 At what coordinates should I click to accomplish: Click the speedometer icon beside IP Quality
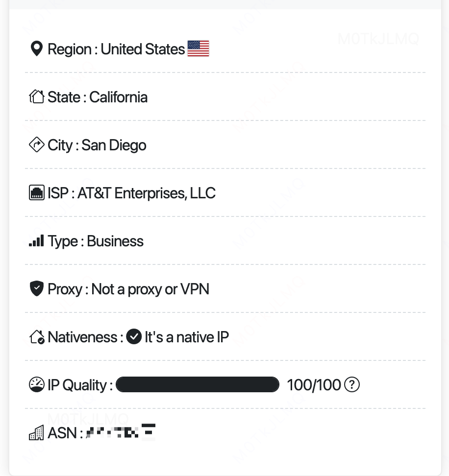(36, 384)
